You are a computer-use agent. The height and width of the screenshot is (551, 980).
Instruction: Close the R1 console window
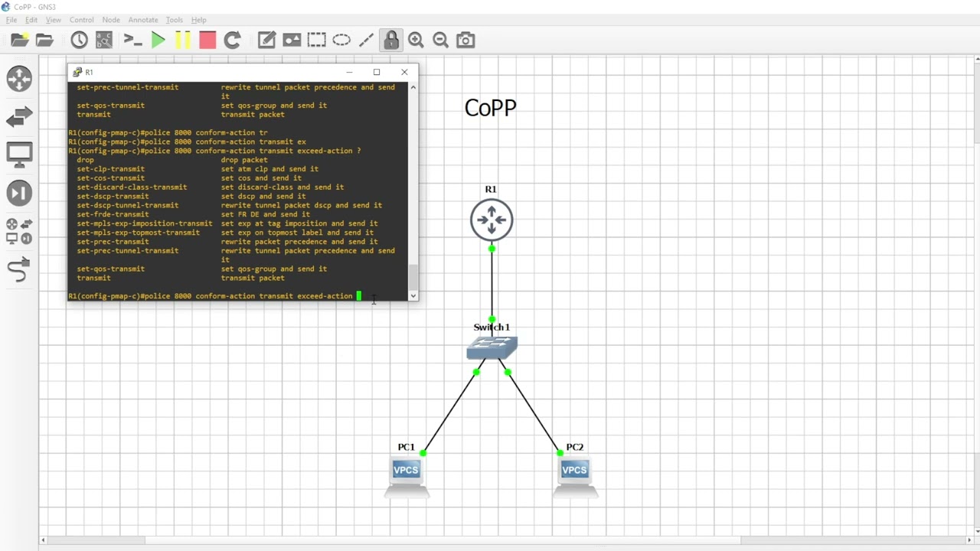click(404, 72)
